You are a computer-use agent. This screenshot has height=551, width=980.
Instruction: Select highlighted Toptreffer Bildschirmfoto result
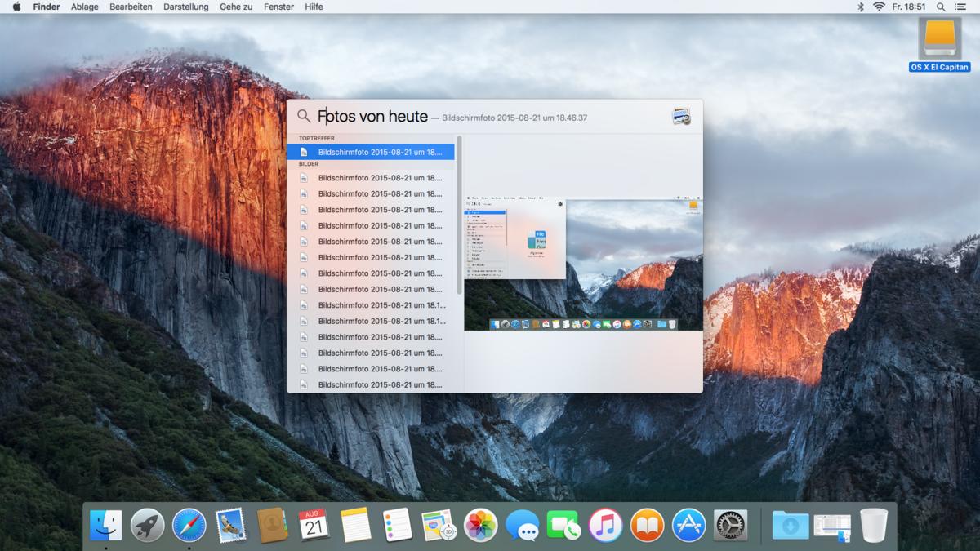(x=371, y=152)
